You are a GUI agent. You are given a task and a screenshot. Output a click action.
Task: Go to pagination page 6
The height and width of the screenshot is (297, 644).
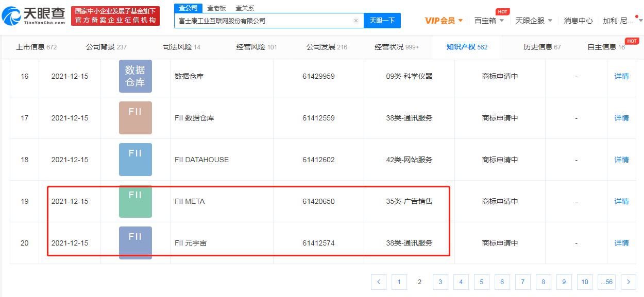pos(502,282)
